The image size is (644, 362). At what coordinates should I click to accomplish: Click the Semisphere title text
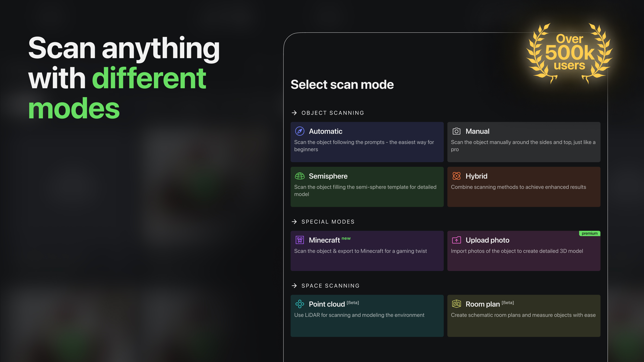(x=328, y=176)
